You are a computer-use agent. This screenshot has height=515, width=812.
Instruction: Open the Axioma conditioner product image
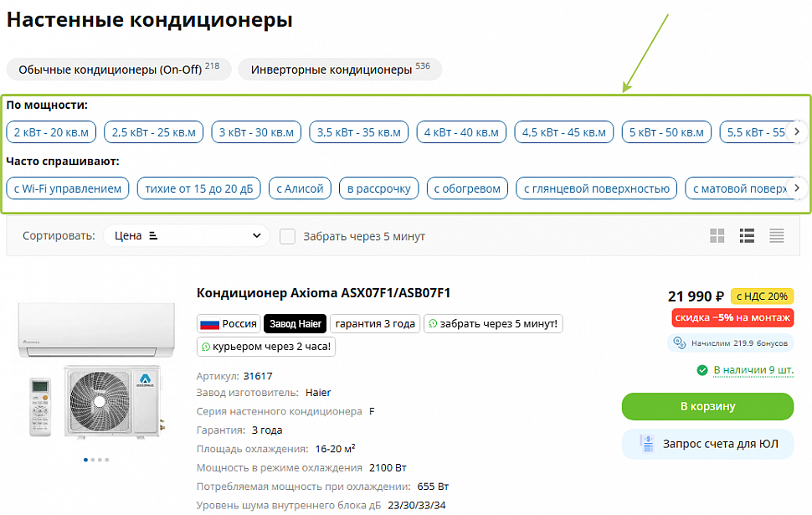click(x=97, y=371)
